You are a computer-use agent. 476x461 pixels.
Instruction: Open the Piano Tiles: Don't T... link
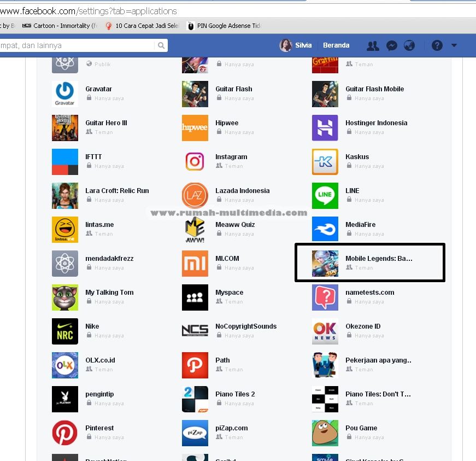click(x=378, y=394)
